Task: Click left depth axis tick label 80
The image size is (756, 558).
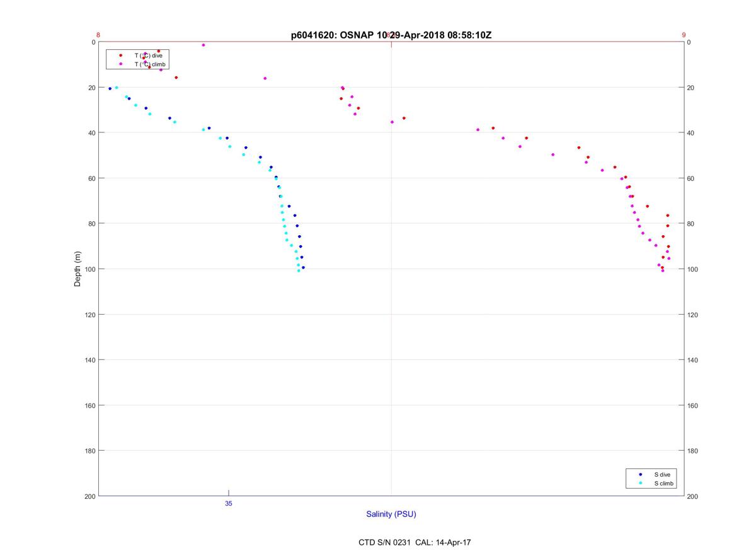Action: pyautogui.click(x=91, y=224)
